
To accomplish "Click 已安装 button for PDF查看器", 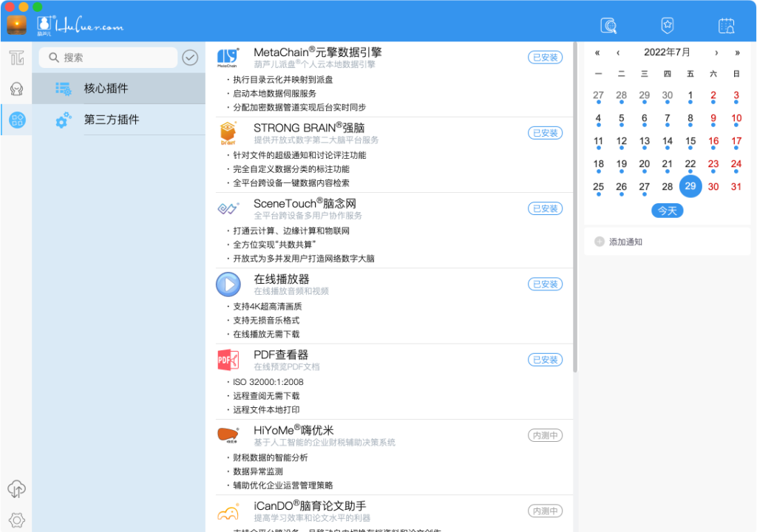I will point(545,360).
